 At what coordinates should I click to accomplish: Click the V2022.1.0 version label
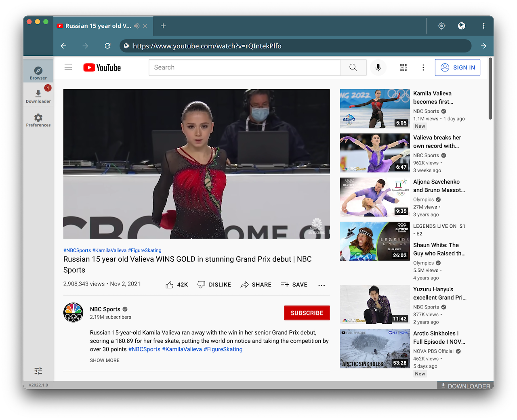click(x=38, y=385)
